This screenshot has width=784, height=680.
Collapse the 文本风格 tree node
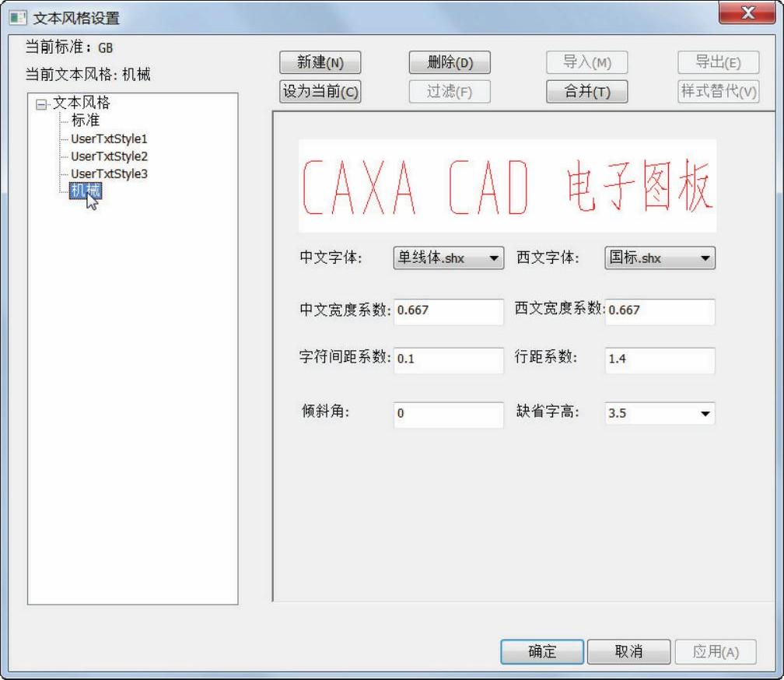41,104
